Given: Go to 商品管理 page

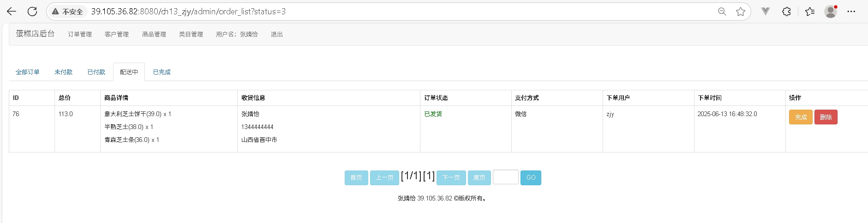Looking at the screenshot, I should pos(154,34).
